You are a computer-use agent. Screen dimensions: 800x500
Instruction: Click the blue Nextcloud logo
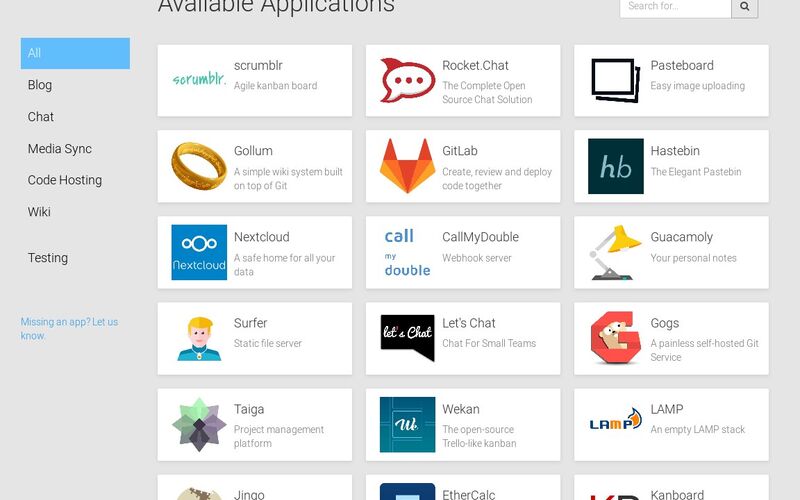[199, 253]
